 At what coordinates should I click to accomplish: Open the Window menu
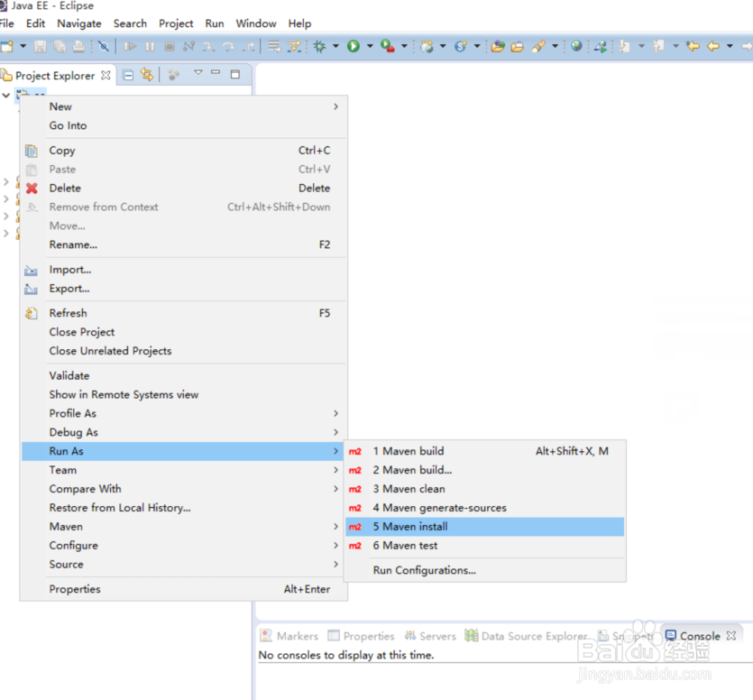[x=256, y=23]
